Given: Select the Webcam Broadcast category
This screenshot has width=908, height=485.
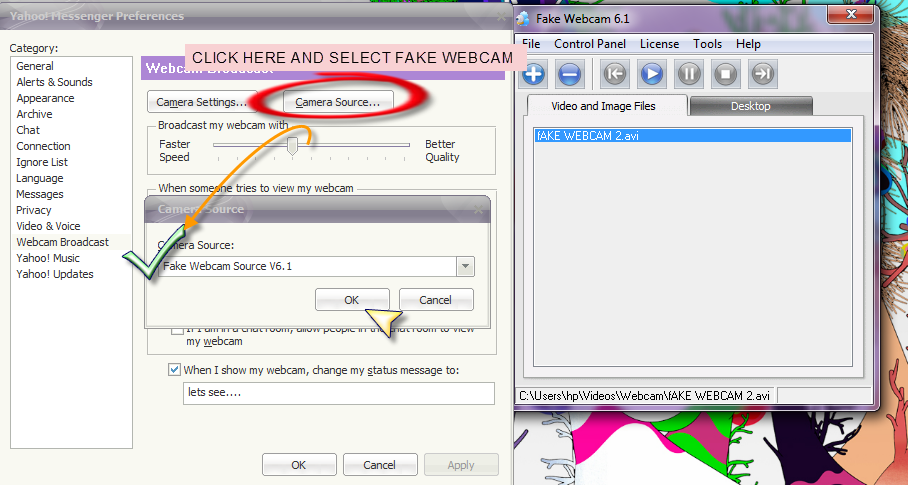Looking at the screenshot, I should click(x=63, y=242).
